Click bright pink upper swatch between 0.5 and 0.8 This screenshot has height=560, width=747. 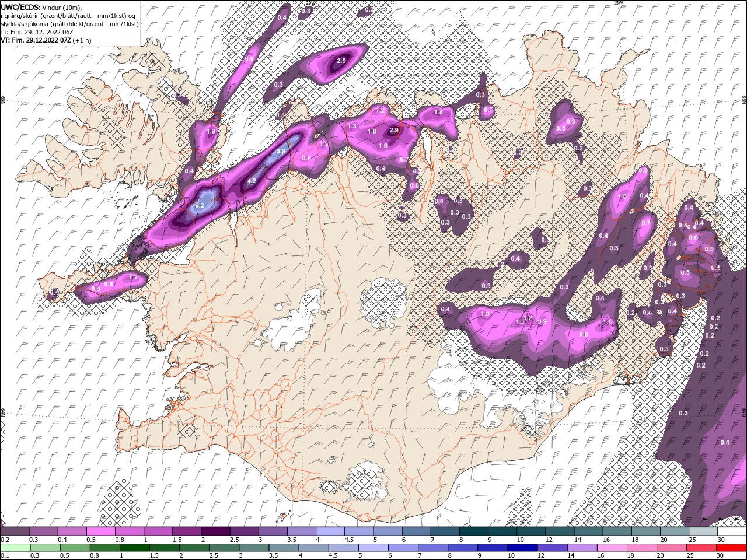tap(101, 531)
